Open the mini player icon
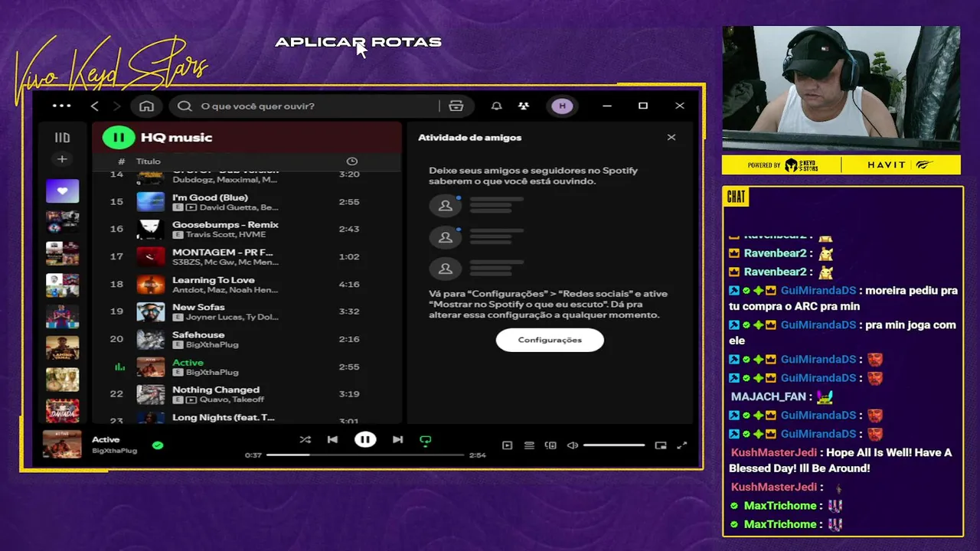Screen dimensions: 980x551 click(661, 445)
